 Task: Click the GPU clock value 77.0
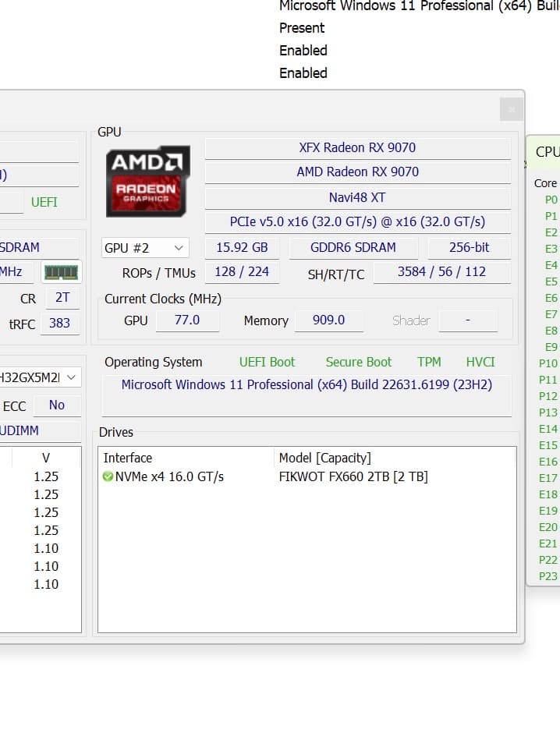tap(187, 320)
